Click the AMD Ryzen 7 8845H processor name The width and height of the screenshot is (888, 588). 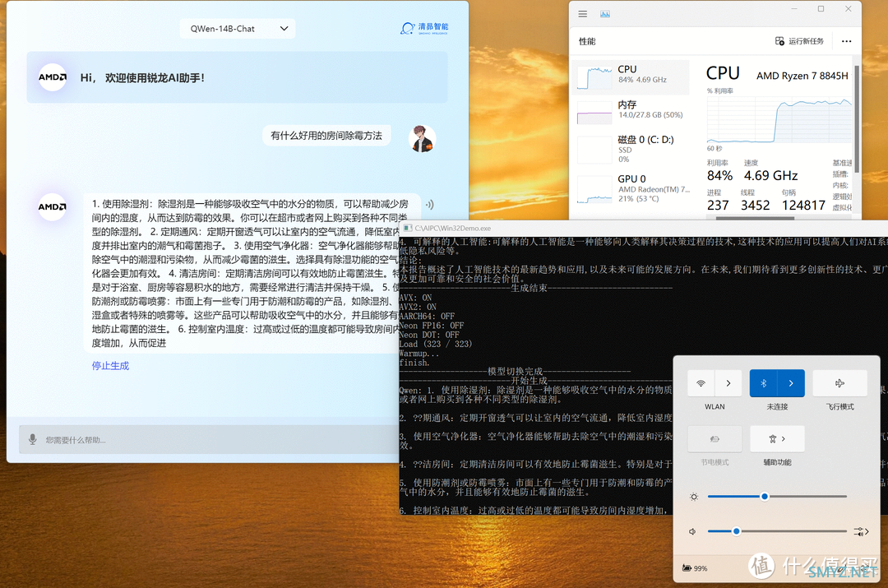pos(802,76)
